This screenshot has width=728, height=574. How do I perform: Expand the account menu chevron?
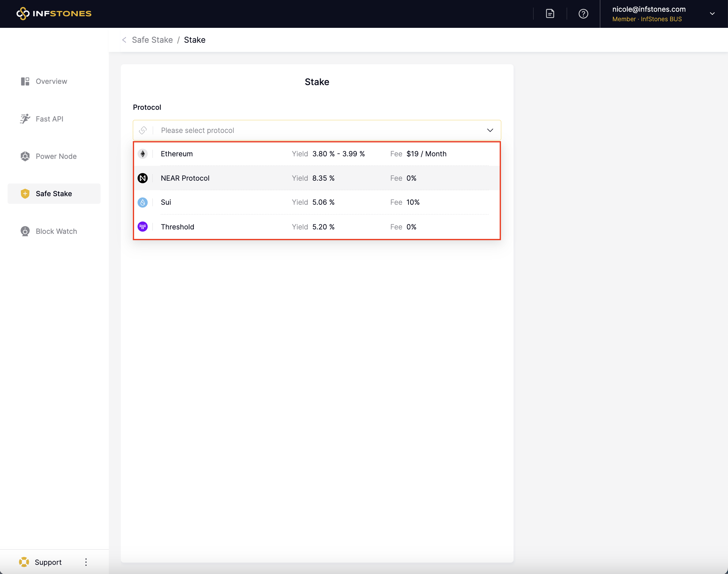click(712, 14)
